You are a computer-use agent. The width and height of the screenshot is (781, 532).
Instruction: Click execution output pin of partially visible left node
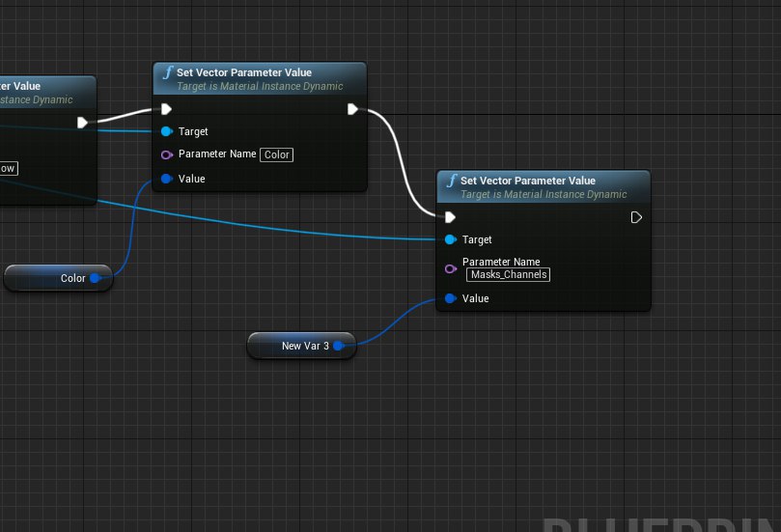click(x=83, y=123)
